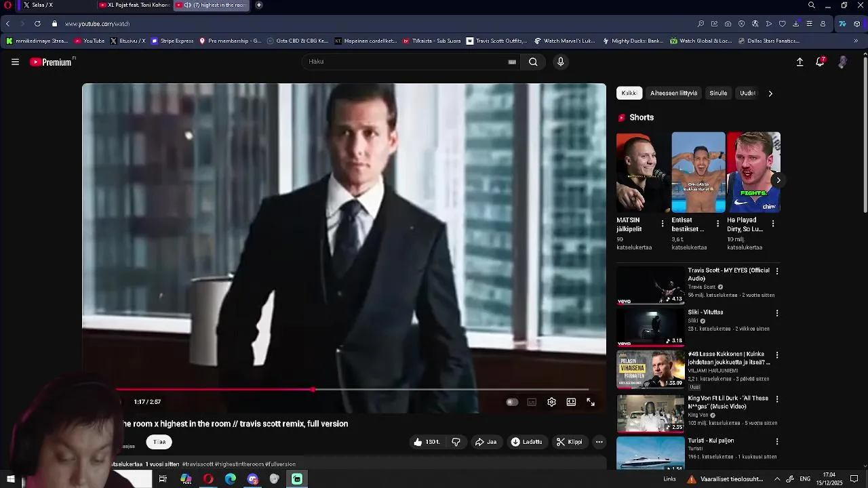Seek the video progress bar at red scrubber

tap(313, 390)
